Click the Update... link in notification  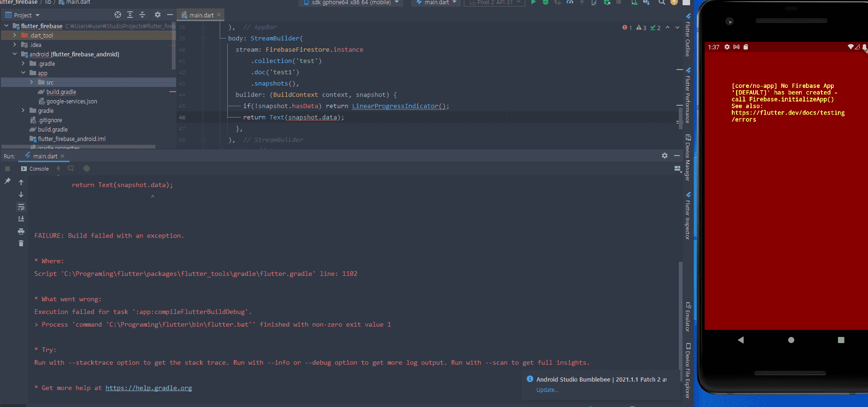547,390
